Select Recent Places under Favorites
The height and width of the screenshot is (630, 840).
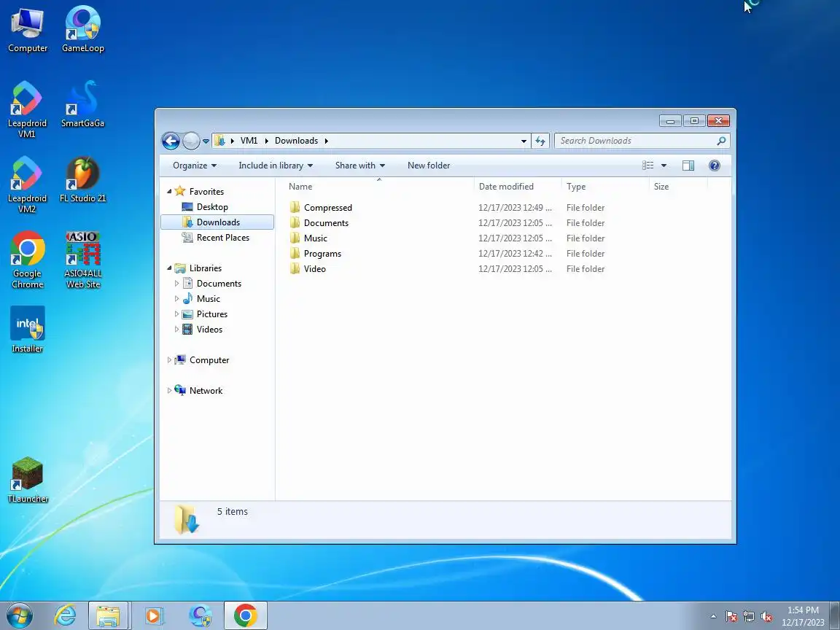[222, 237]
